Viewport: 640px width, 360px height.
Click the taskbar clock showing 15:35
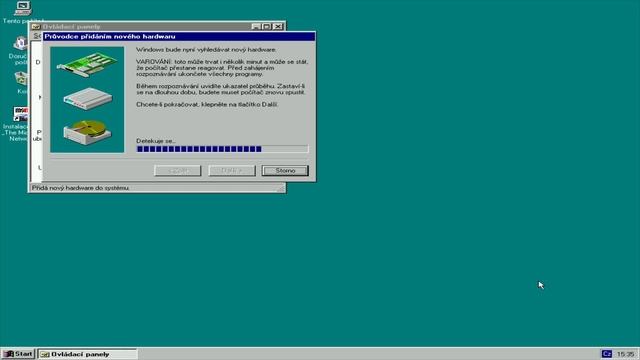pos(625,354)
